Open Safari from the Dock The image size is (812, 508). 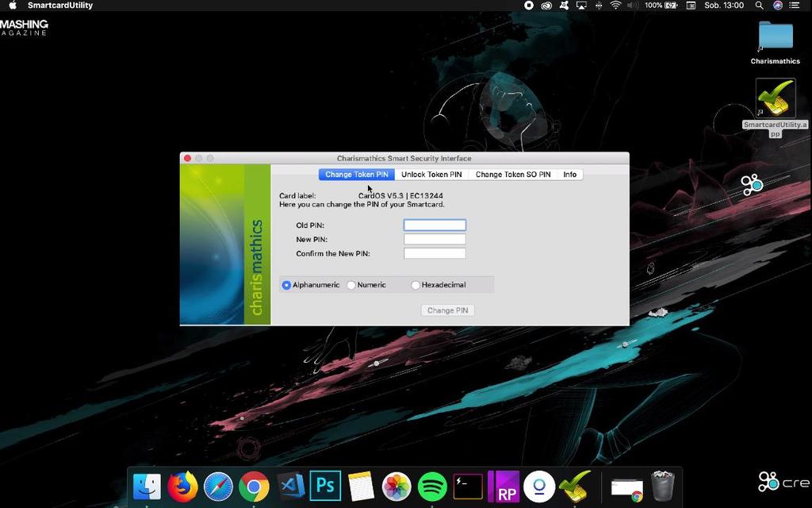218,487
